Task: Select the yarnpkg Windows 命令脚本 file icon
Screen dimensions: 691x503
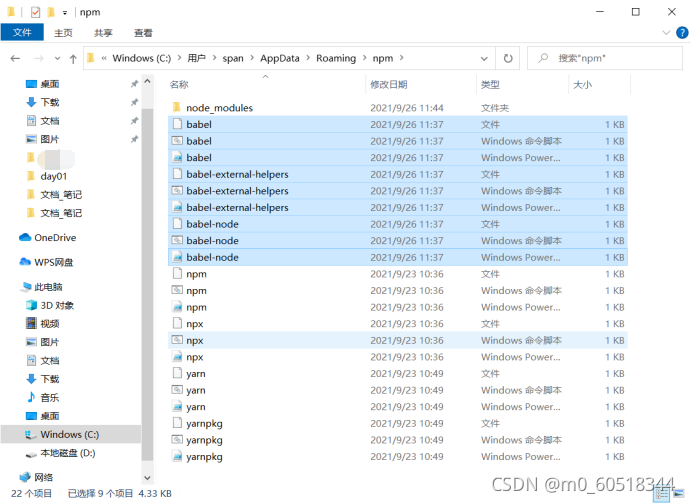Action: pyautogui.click(x=177, y=440)
